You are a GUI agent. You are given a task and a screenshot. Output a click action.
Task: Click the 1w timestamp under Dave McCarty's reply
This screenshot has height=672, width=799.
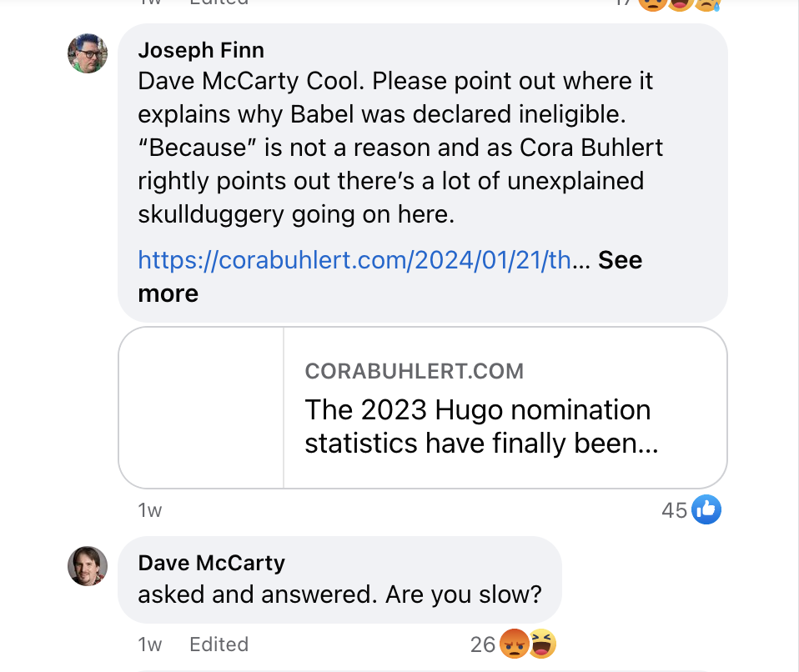[150, 644]
